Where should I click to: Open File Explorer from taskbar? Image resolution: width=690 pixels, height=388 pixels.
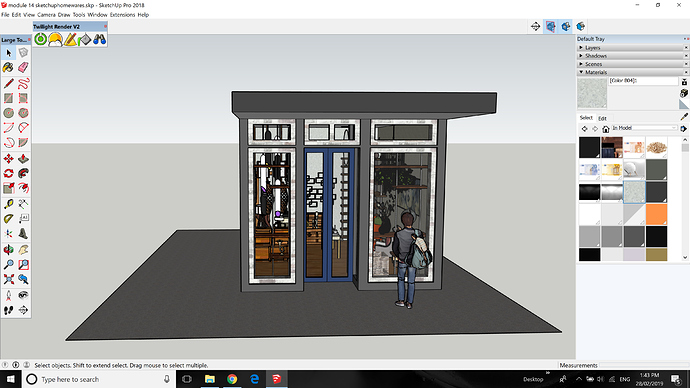[x=209, y=379]
